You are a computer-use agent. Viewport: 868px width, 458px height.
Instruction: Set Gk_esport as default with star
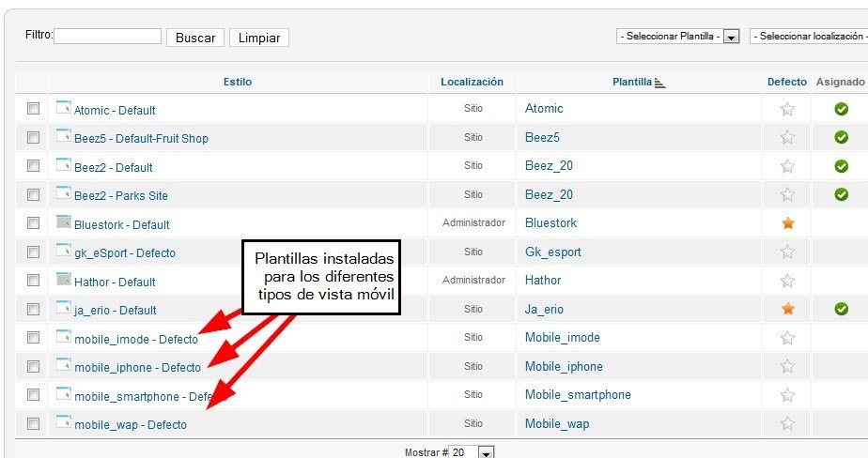coord(787,252)
